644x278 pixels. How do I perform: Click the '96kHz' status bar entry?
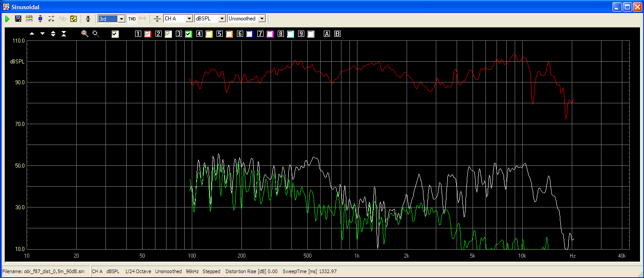(x=192, y=271)
